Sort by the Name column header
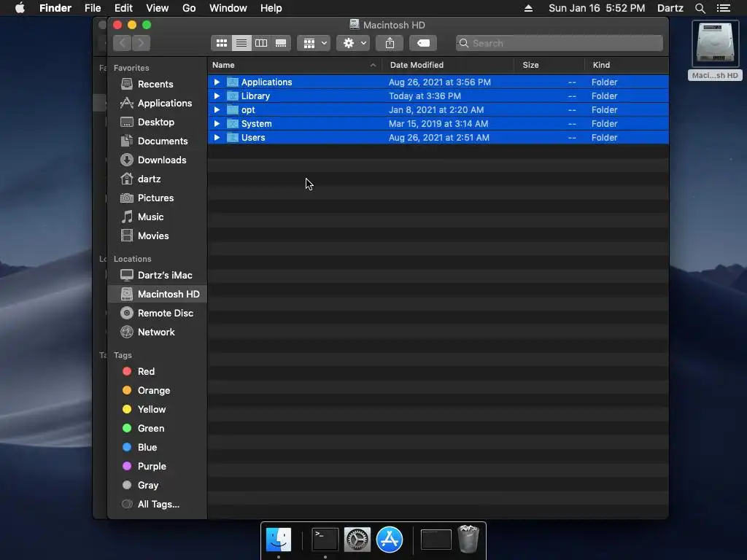 point(295,65)
